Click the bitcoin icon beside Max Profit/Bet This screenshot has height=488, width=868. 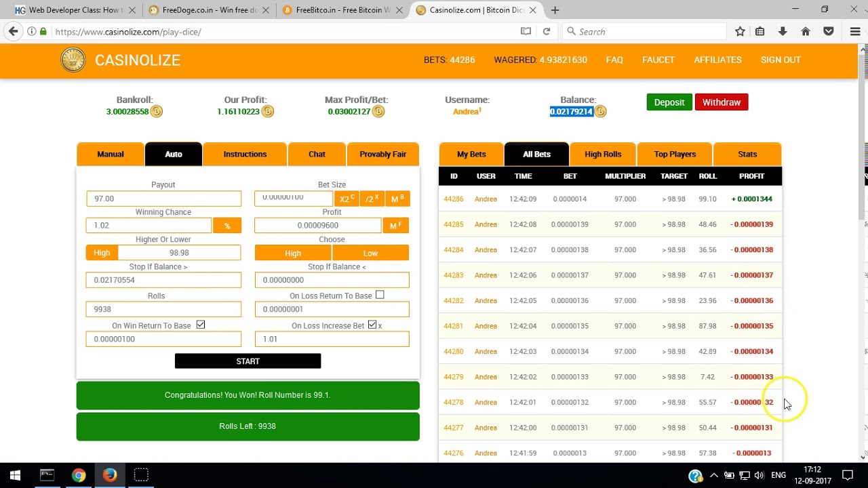pos(378,111)
